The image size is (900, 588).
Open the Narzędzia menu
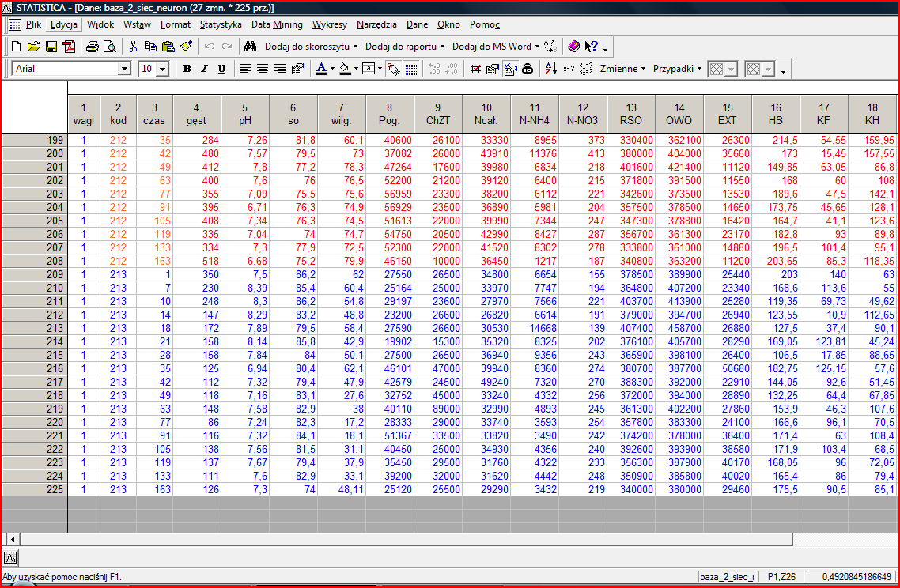pyautogui.click(x=376, y=24)
